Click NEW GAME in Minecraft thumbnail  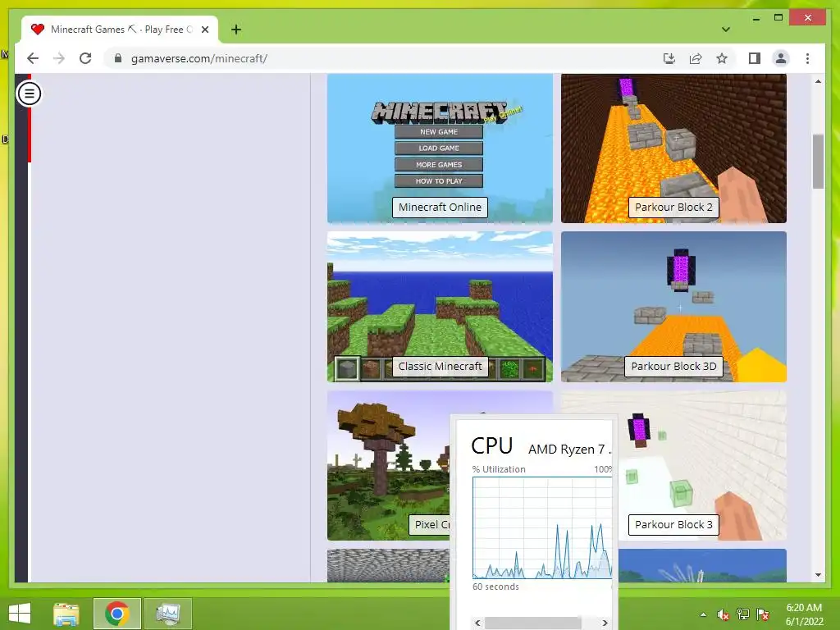pyautogui.click(x=439, y=132)
